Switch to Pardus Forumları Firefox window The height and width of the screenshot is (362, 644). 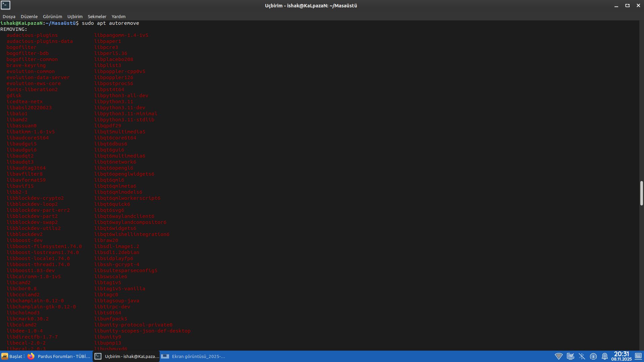pyautogui.click(x=59, y=356)
